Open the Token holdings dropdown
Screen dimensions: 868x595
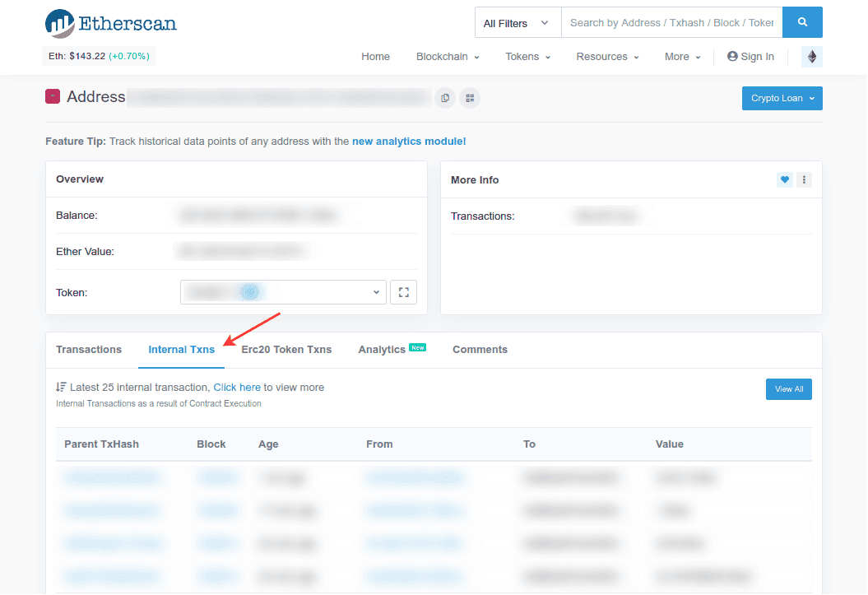(283, 292)
